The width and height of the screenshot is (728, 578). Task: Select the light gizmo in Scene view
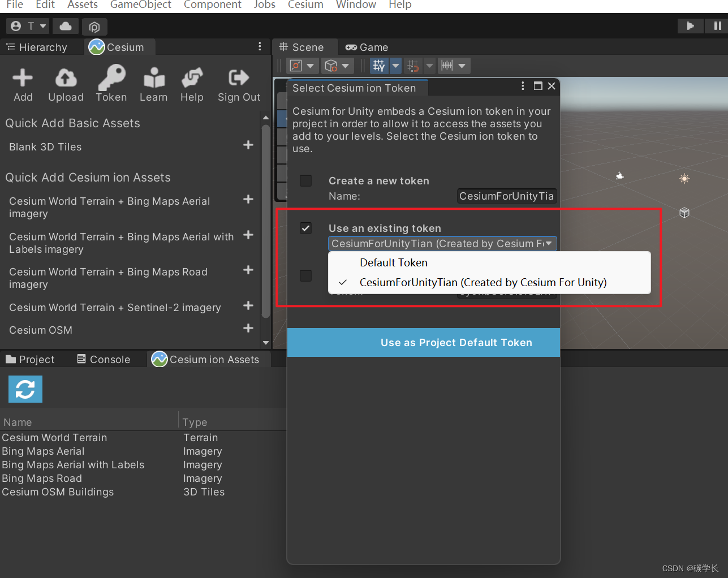(684, 179)
